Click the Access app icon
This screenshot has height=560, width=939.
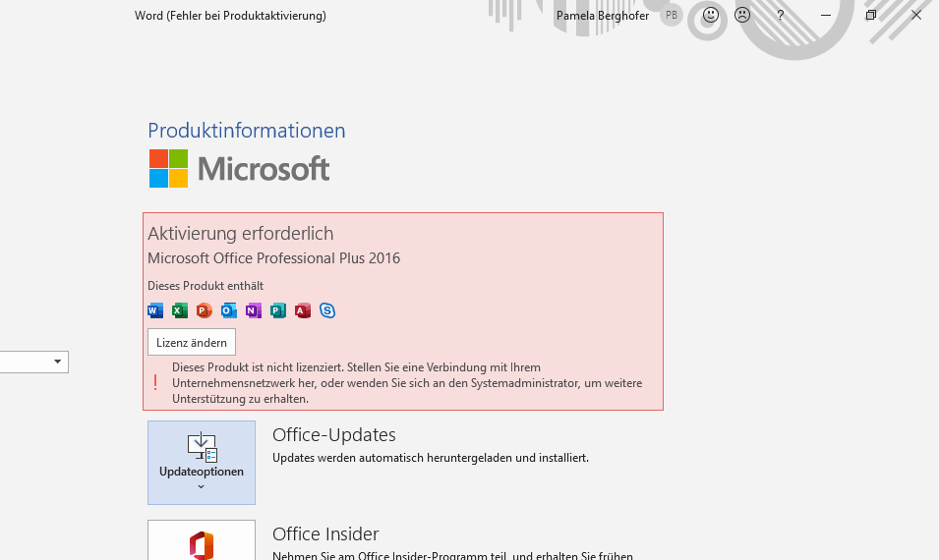pyautogui.click(x=303, y=310)
